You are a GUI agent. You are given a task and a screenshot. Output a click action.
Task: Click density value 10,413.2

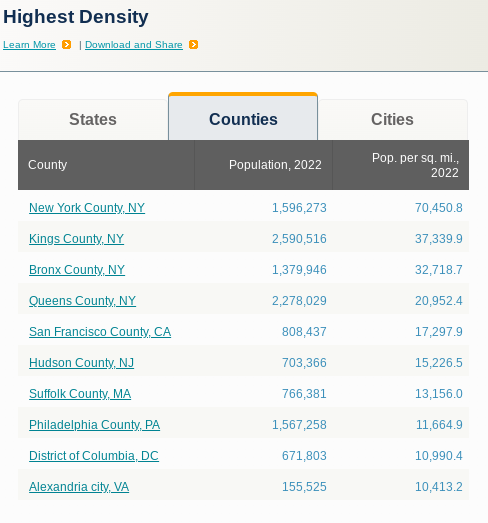point(439,487)
